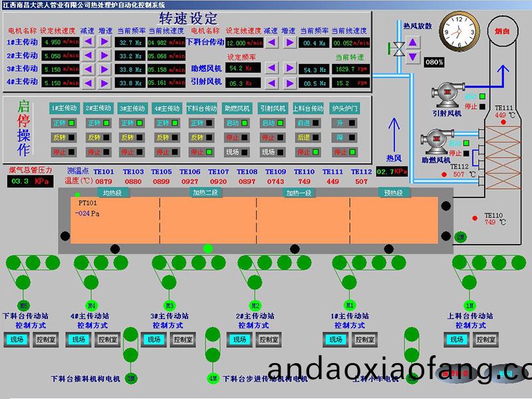Set 下料台传动站 control to 控制室
The image size is (532, 399).
[46, 339]
